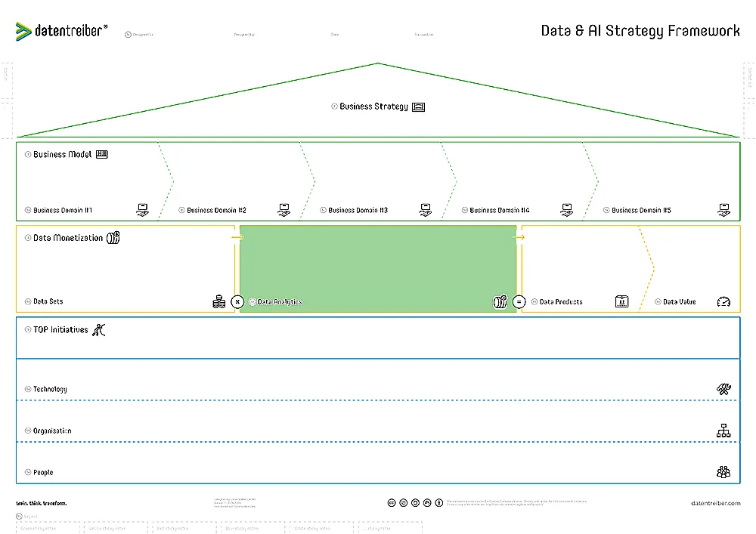Select the Business Domain #4 label

(500, 211)
